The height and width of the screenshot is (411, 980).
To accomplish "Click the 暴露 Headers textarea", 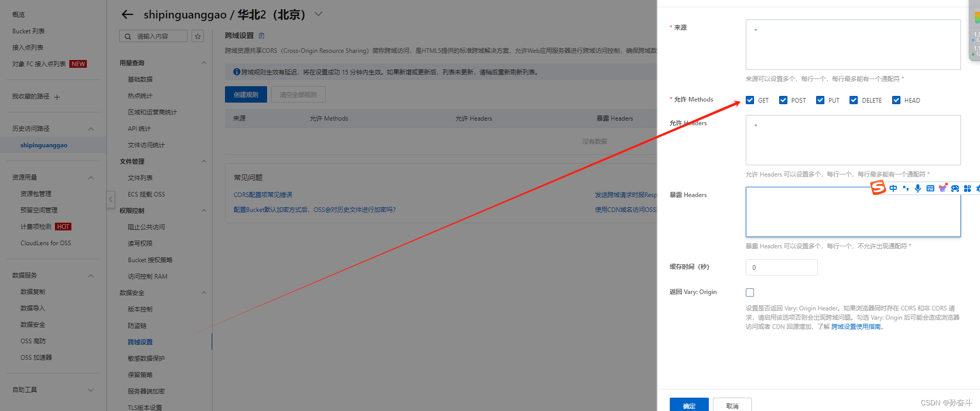I will (853, 212).
